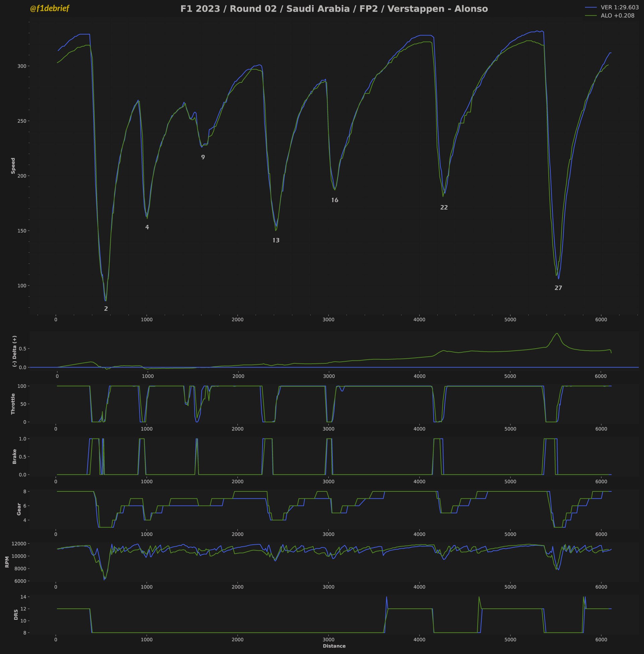The width and height of the screenshot is (644, 654).
Task: Click the Throttle axis label
Action: tap(13, 404)
